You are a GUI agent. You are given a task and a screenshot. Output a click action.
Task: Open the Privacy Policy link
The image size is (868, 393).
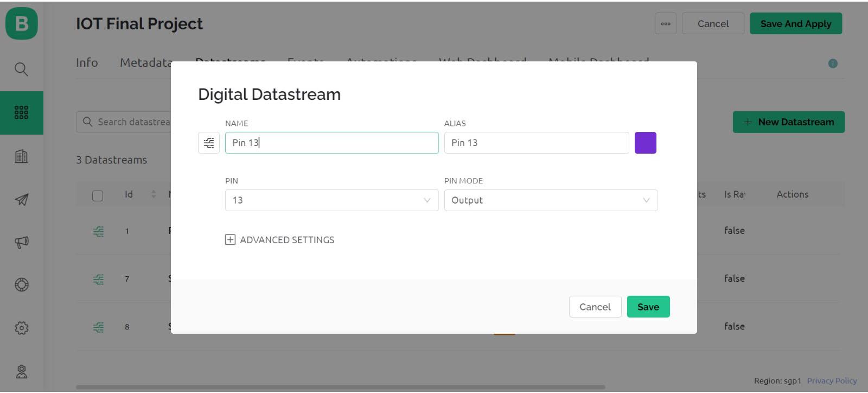click(832, 381)
